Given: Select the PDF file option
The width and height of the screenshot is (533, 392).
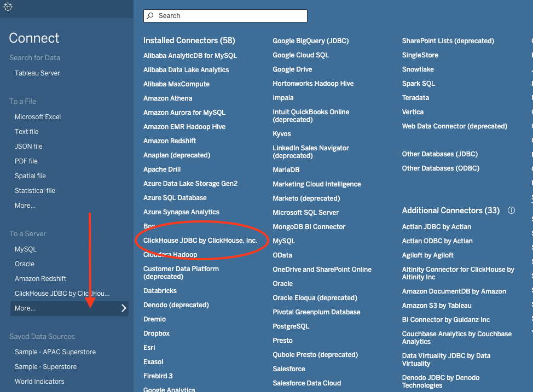Looking at the screenshot, I should click(x=26, y=161).
